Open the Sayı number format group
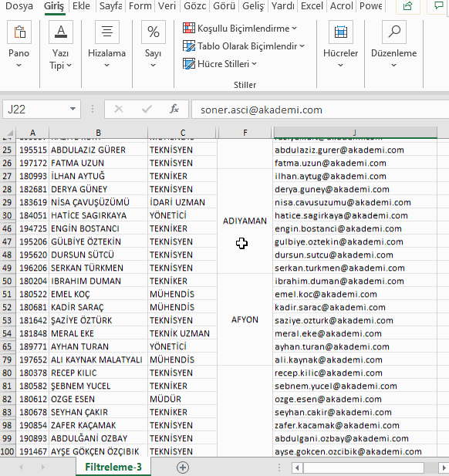Viewport: 449px width, 476px height. coord(153,45)
